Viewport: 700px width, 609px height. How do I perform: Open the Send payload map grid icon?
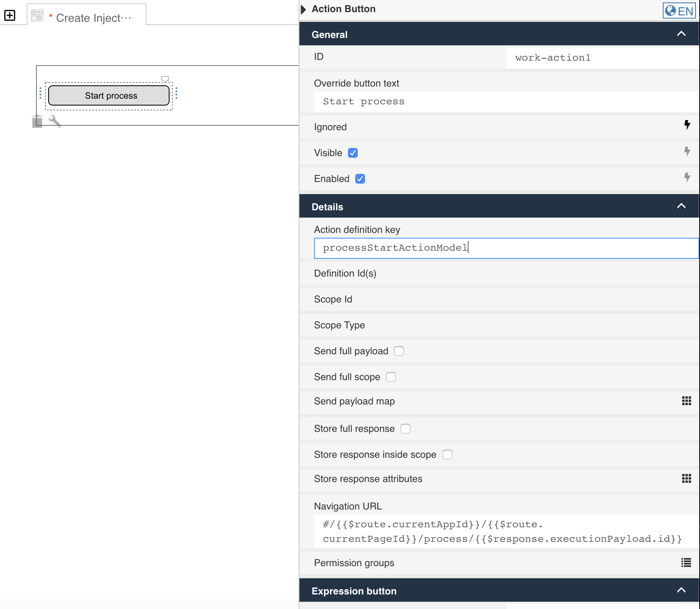point(686,401)
